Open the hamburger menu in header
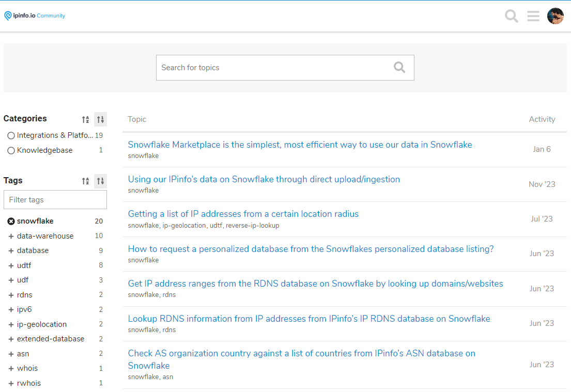571x392 pixels. [x=533, y=16]
